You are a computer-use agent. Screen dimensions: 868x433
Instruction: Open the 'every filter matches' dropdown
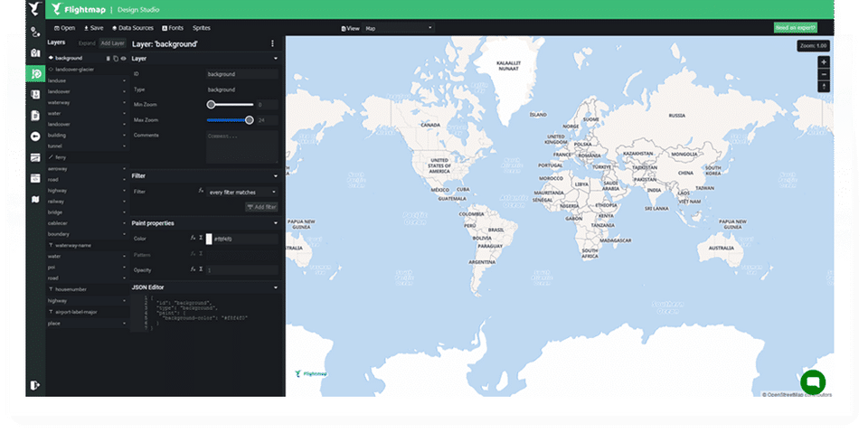tap(242, 193)
